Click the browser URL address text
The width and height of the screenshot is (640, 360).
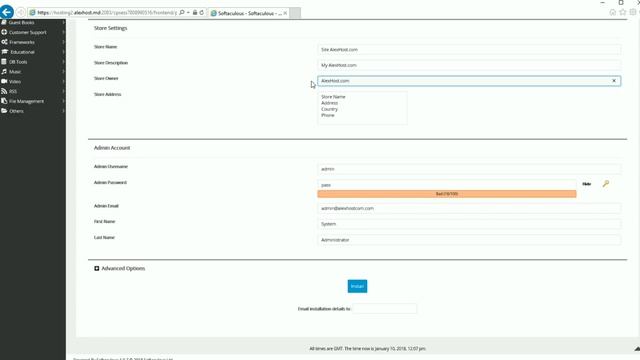pos(107,13)
